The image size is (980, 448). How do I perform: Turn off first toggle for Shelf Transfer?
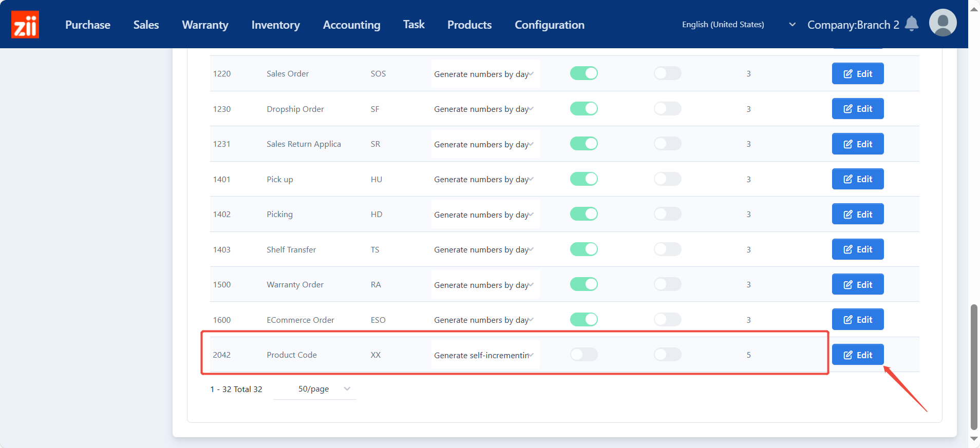[584, 249]
